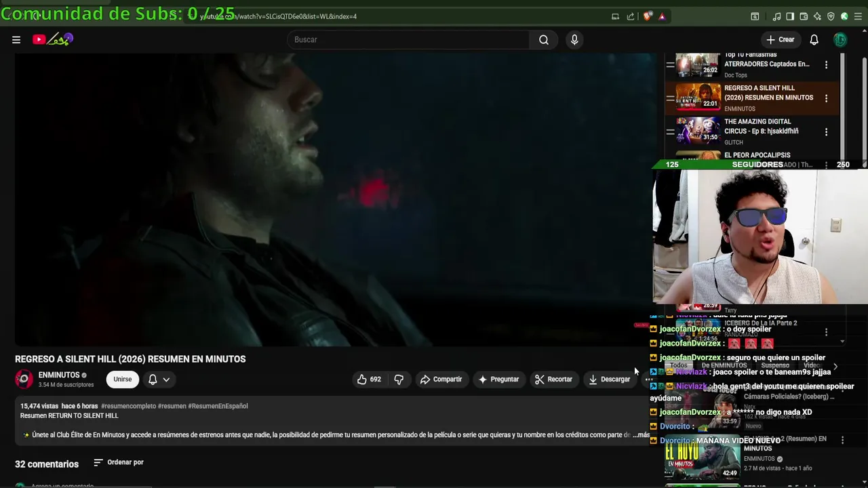The image size is (868, 488).
Task: Open the #resumencompleto hashtag link
Action: click(128, 406)
